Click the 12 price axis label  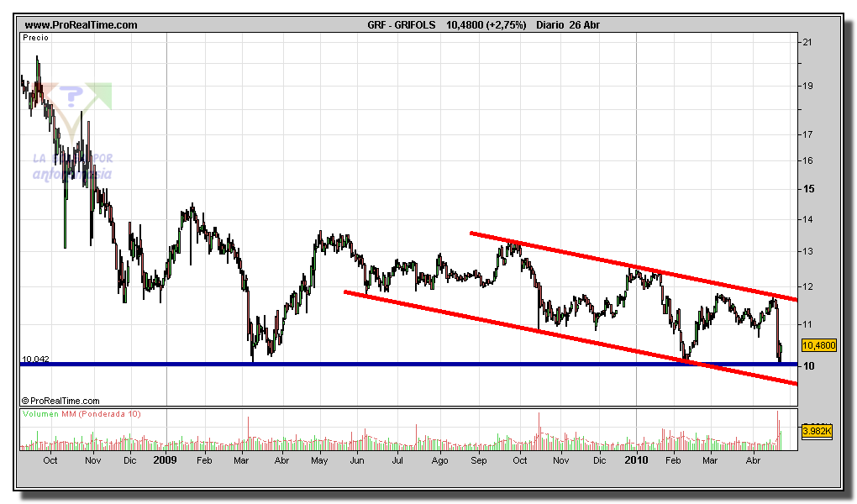(x=807, y=287)
